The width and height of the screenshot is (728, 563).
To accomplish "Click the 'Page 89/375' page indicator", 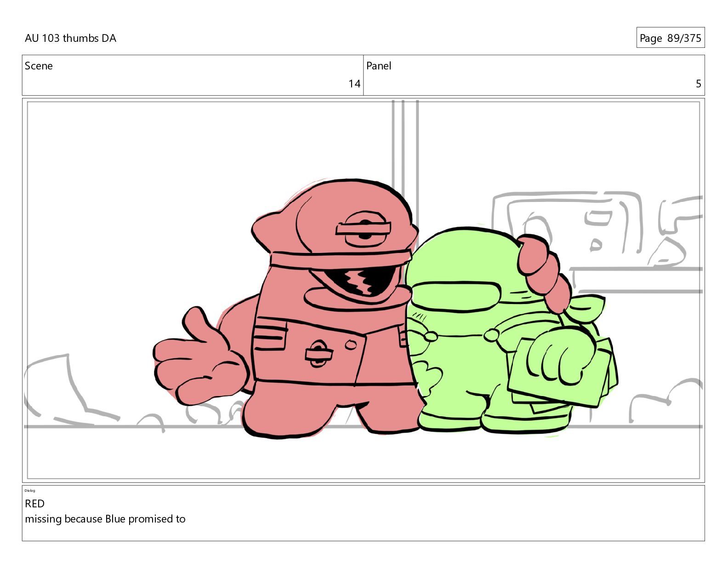I will tap(670, 38).
